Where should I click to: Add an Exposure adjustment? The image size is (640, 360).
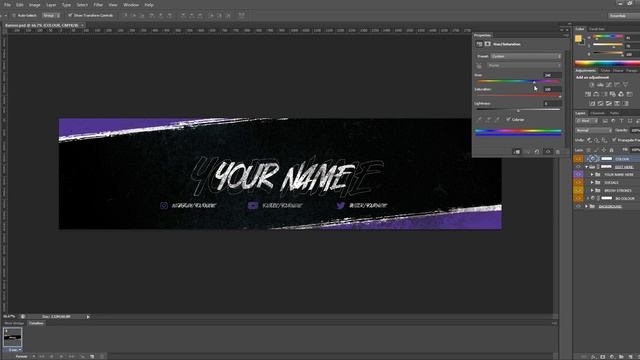[617, 85]
